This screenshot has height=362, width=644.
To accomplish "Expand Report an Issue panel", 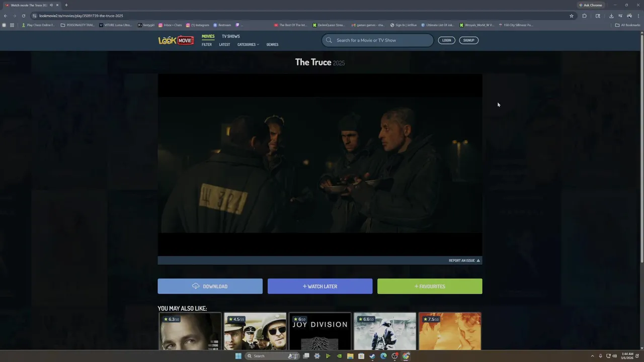I will click(464, 260).
